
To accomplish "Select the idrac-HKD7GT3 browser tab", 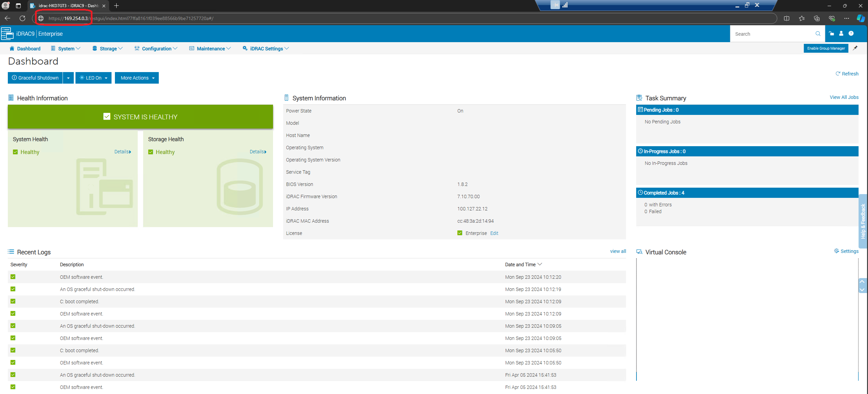I will click(x=65, y=6).
